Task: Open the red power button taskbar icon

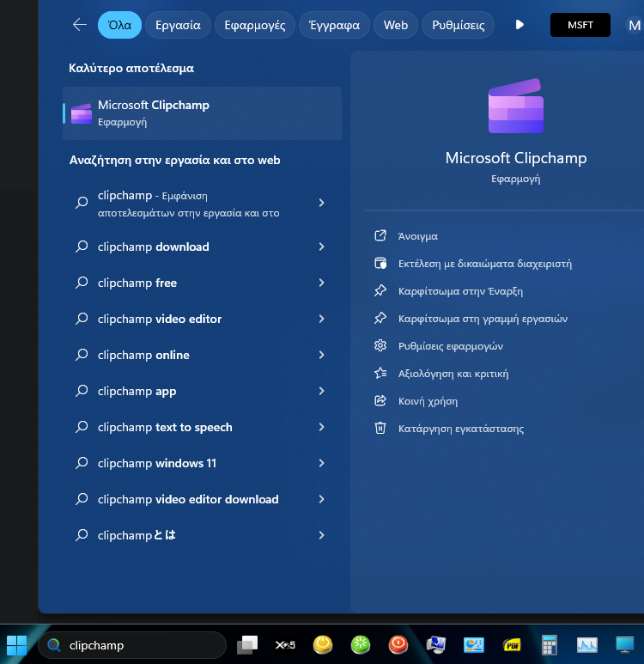Action: pos(398,644)
